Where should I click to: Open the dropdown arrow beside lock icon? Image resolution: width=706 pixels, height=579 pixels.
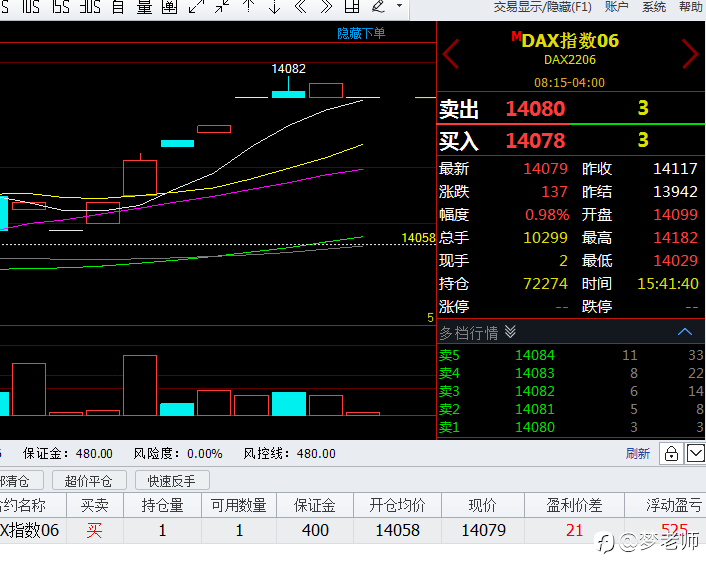pyautogui.click(x=696, y=453)
